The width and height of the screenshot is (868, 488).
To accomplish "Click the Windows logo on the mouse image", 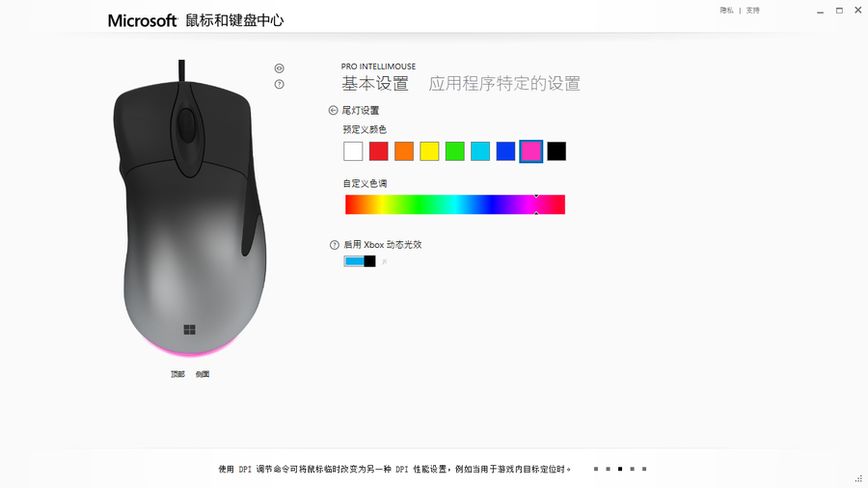I will point(189,330).
